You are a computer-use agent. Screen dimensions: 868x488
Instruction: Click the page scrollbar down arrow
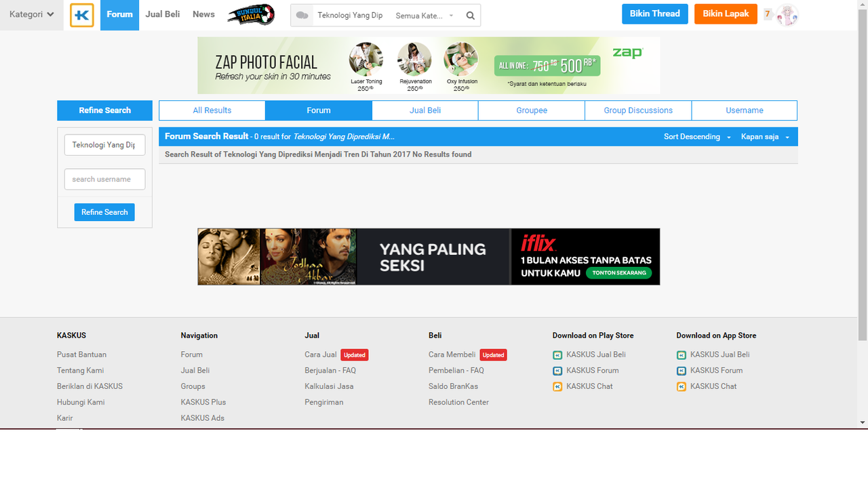pos(863,422)
